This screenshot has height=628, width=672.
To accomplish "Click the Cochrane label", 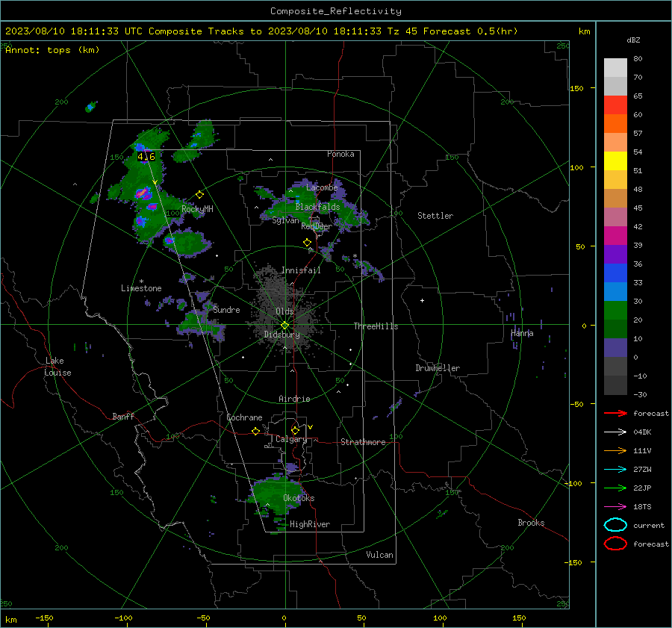I will (x=244, y=417).
